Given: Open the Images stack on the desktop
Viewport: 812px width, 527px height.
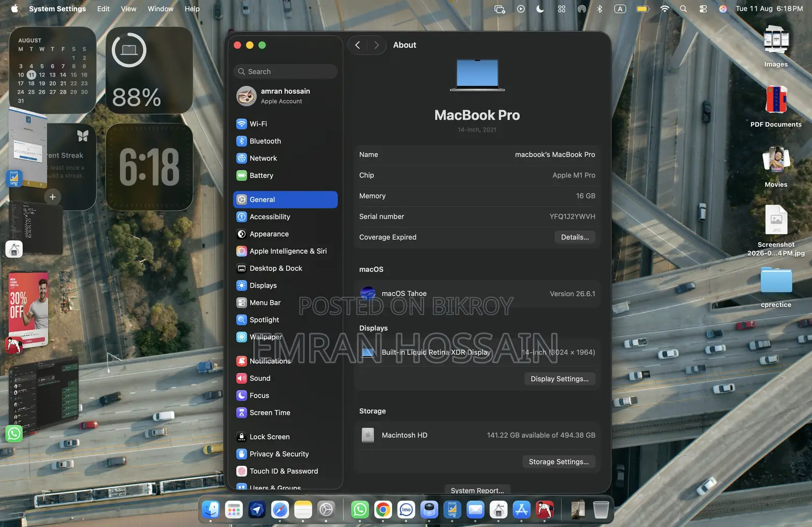Looking at the screenshot, I should tap(776, 46).
